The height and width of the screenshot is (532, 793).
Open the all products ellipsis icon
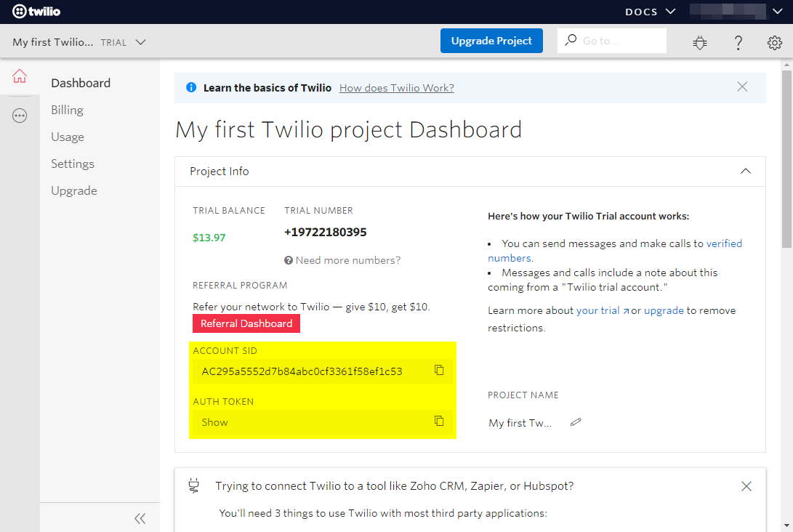[20, 116]
